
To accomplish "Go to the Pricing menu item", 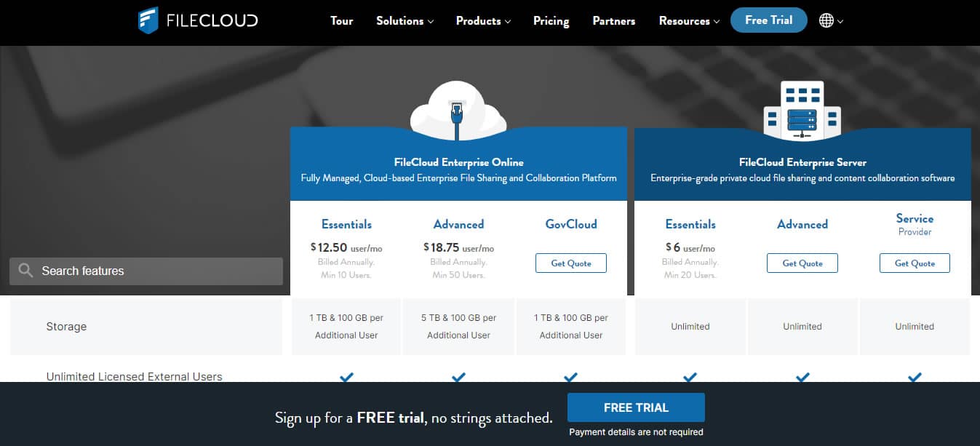I will (551, 20).
